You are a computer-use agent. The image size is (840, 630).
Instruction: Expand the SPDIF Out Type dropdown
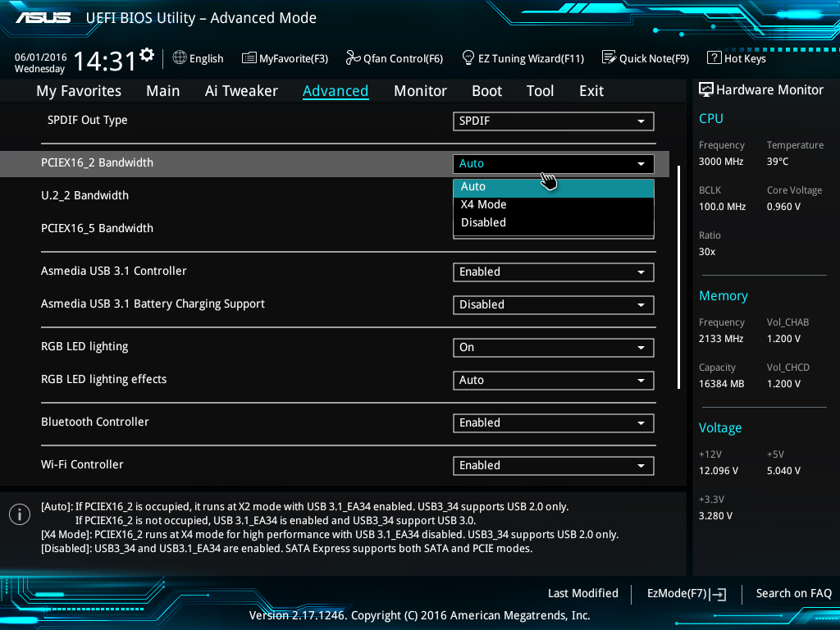(x=553, y=121)
